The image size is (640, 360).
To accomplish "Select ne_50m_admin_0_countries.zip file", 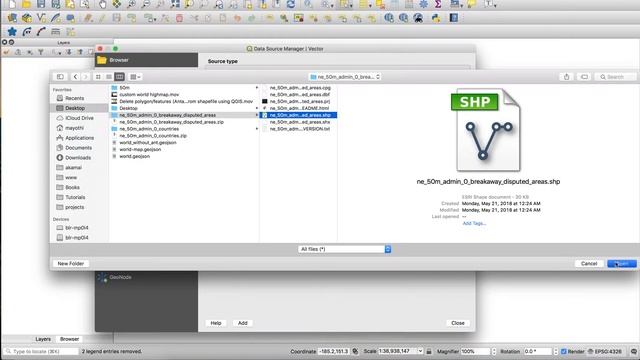I will tap(153, 136).
